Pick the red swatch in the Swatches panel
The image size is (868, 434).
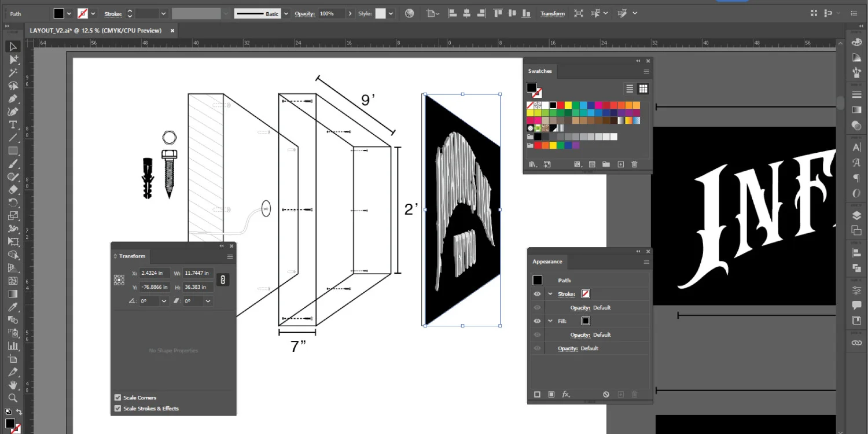coord(561,105)
